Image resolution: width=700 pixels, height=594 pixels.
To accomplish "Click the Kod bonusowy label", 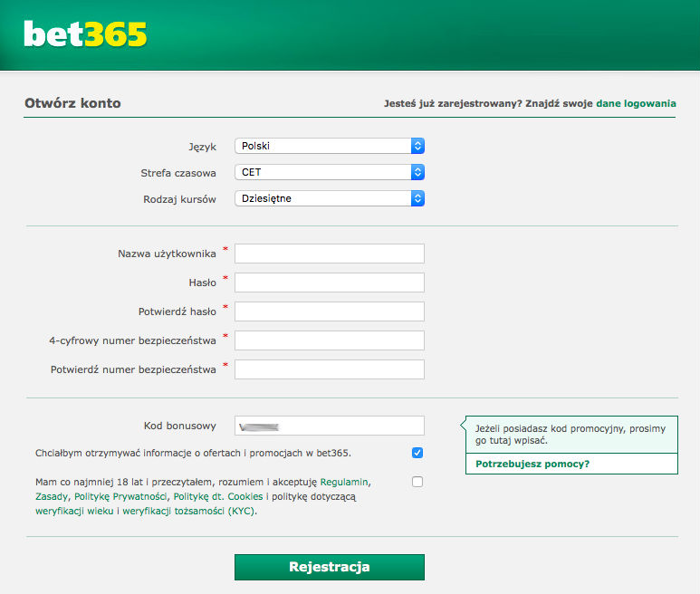I will 180,426.
